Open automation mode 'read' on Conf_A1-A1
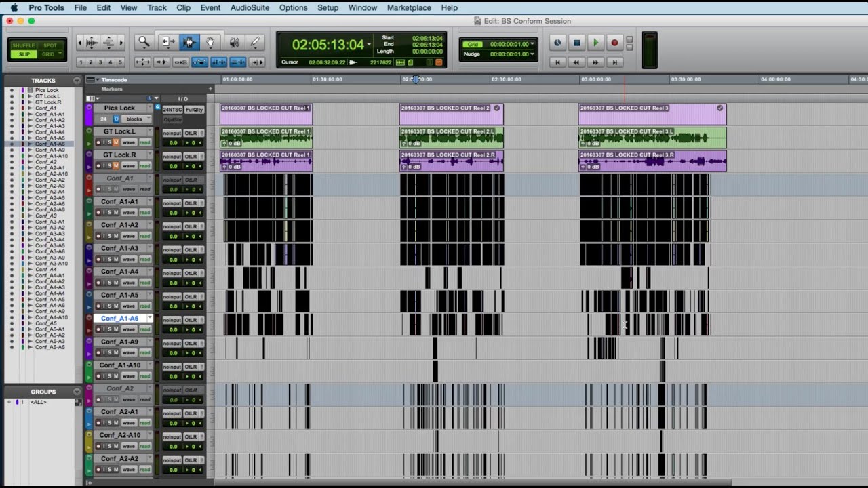The height and width of the screenshot is (488, 868). [144, 212]
